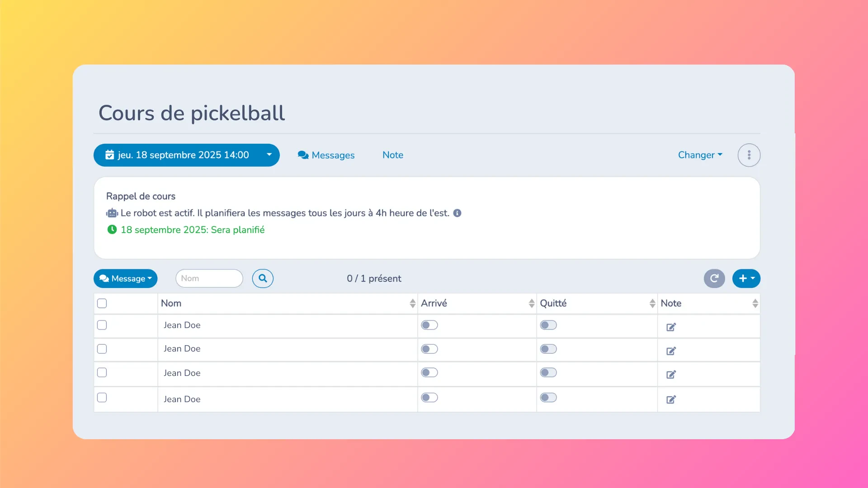Sort by the Quitté column arrows
Screen dimensions: 868x488
[652, 303]
